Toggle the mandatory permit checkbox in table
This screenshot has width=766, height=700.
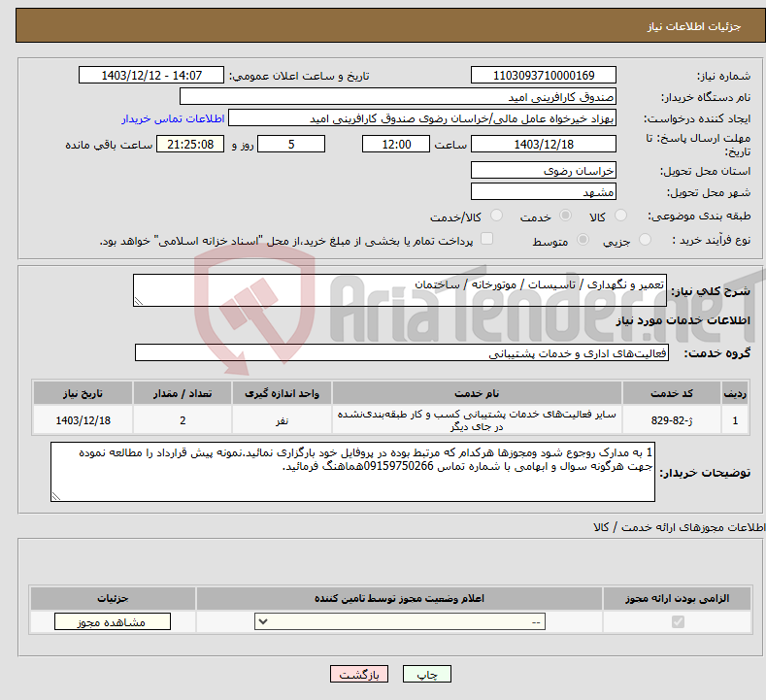tap(678, 621)
